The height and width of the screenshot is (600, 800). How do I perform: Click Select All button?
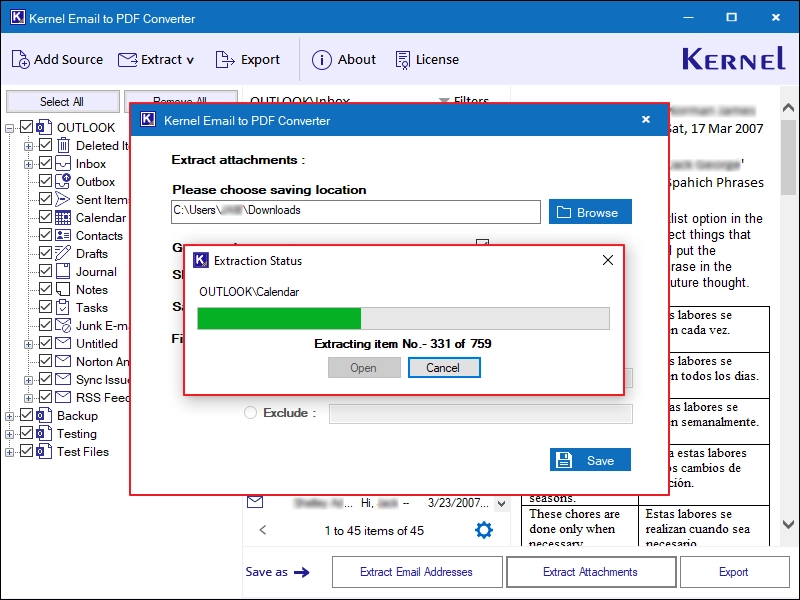[x=62, y=102]
